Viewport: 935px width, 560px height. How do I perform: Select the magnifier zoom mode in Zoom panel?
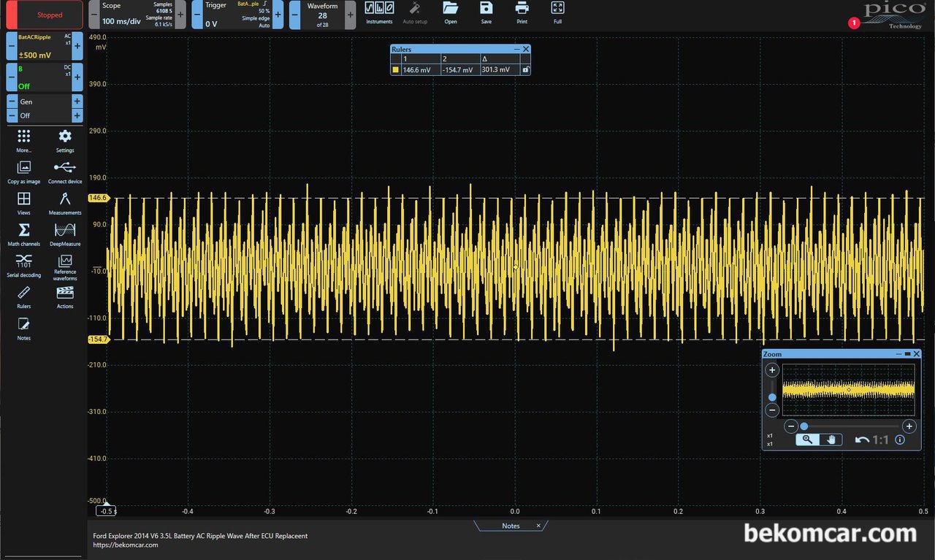pyautogui.click(x=807, y=440)
